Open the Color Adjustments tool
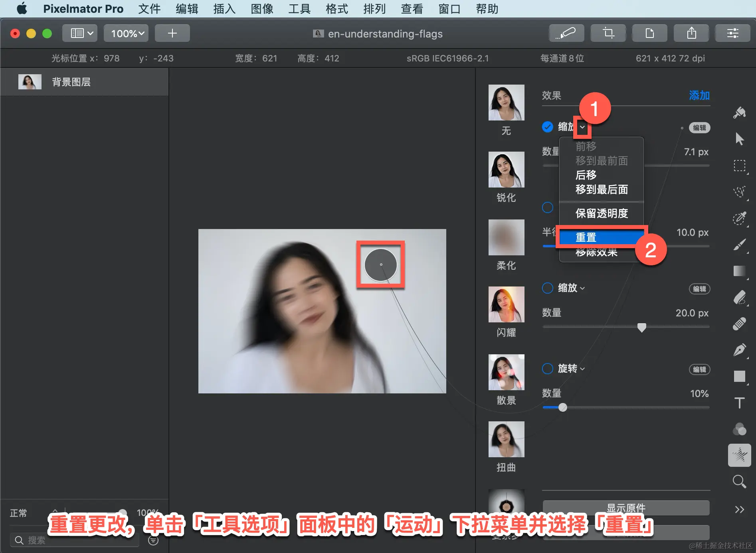The width and height of the screenshot is (756, 553). [739, 429]
